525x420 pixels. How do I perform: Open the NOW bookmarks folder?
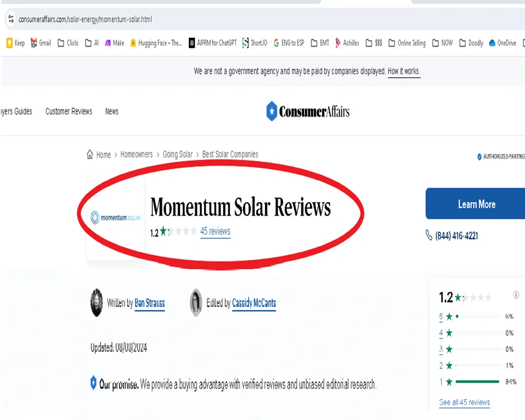[442, 43]
